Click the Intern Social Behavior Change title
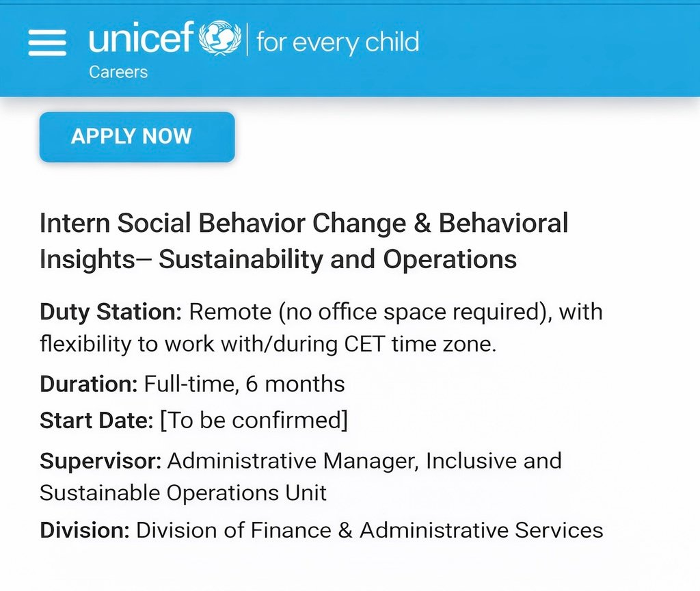Image resolution: width=700 pixels, height=591 pixels. click(x=304, y=224)
